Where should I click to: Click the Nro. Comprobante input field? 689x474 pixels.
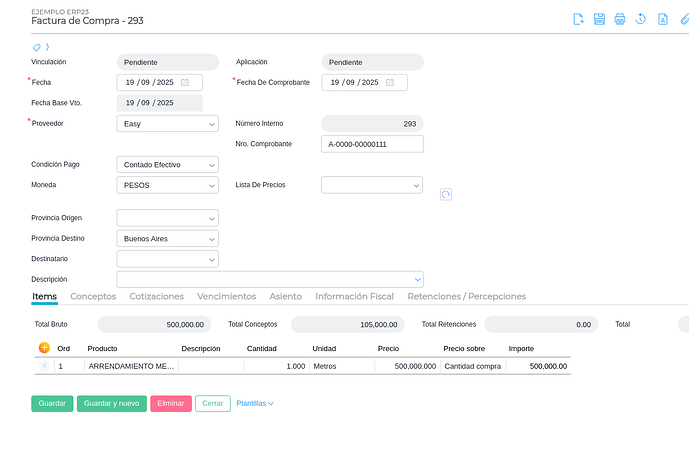click(x=372, y=144)
